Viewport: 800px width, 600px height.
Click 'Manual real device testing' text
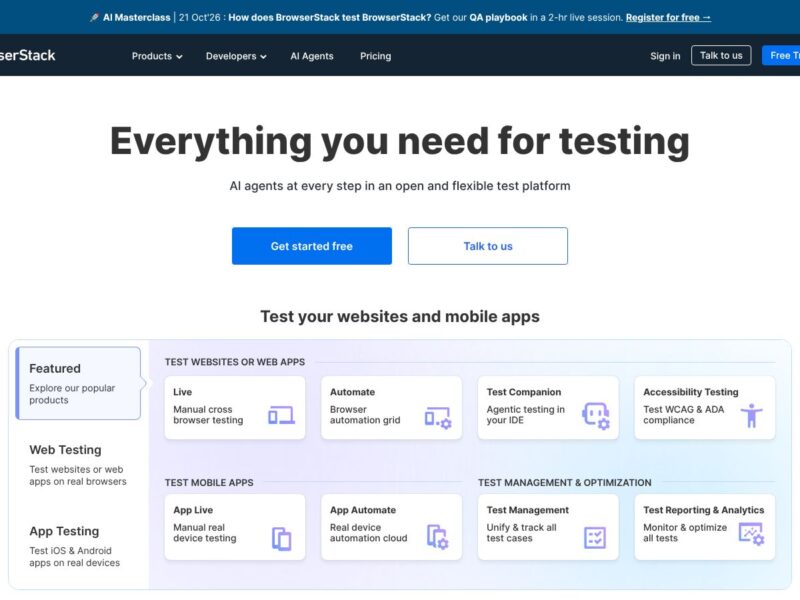point(205,533)
